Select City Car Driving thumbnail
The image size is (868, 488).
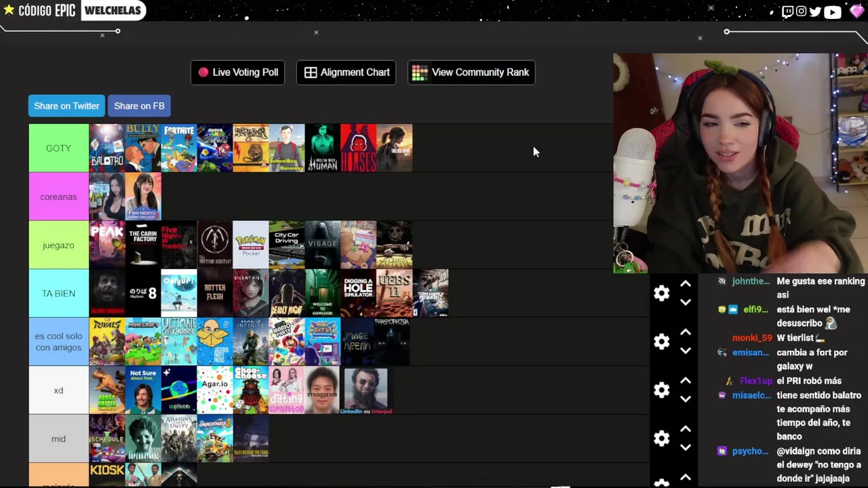[x=287, y=245]
